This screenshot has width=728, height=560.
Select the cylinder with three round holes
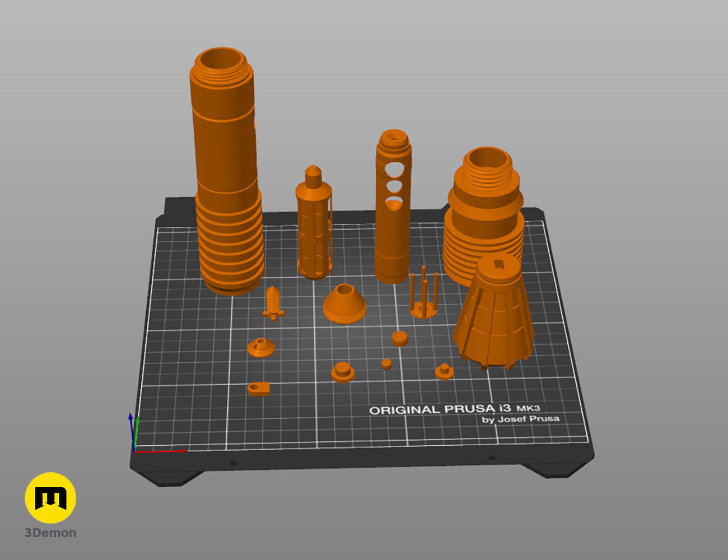point(393,206)
